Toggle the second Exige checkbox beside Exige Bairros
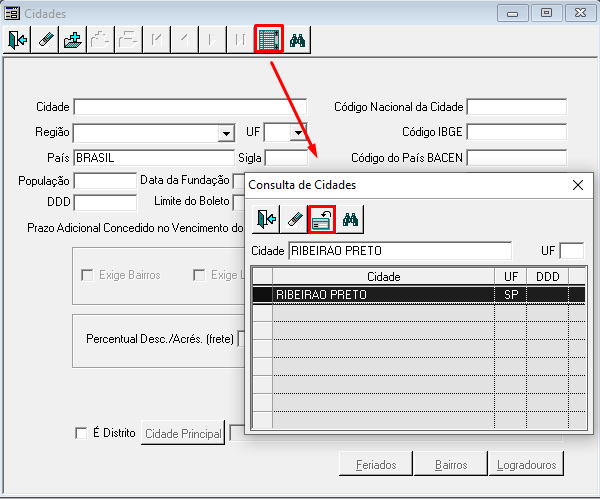The height and width of the screenshot is (499, 600). pyautogui.click(x=199, y=275)
